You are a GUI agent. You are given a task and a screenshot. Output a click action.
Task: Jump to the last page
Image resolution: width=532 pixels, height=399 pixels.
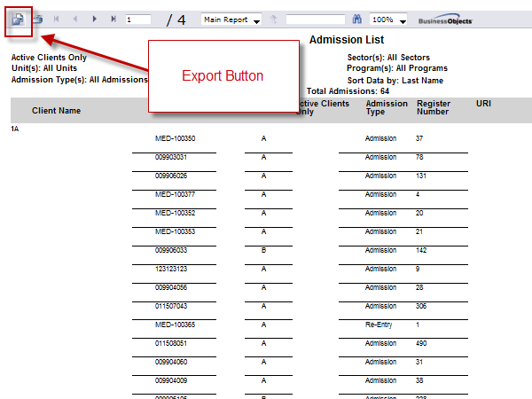(113, 19)
